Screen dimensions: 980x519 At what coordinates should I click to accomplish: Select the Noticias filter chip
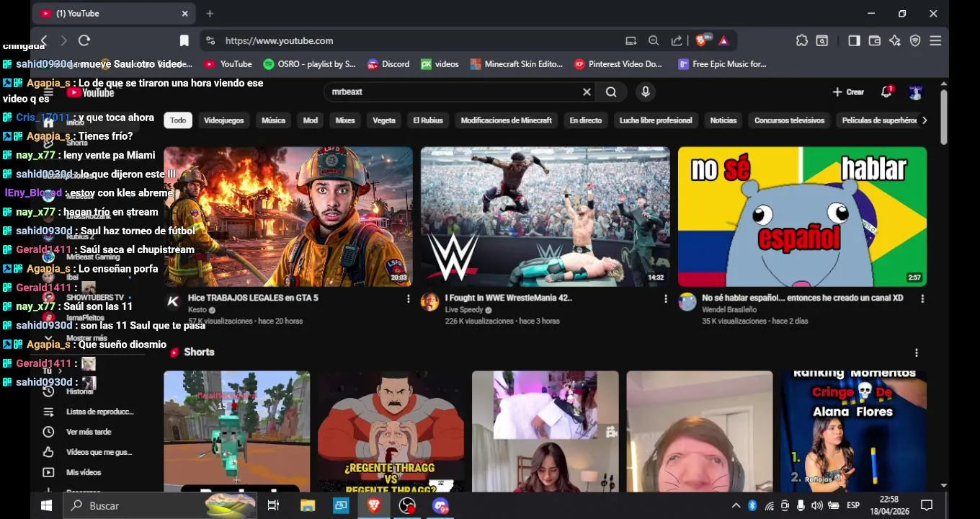(723, 120)
